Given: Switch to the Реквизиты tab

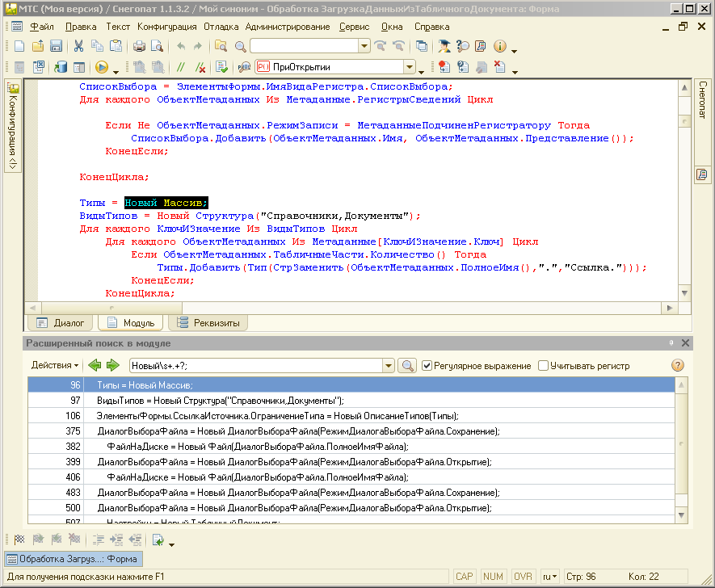Looking at the screenshot, I should point(211,323).
